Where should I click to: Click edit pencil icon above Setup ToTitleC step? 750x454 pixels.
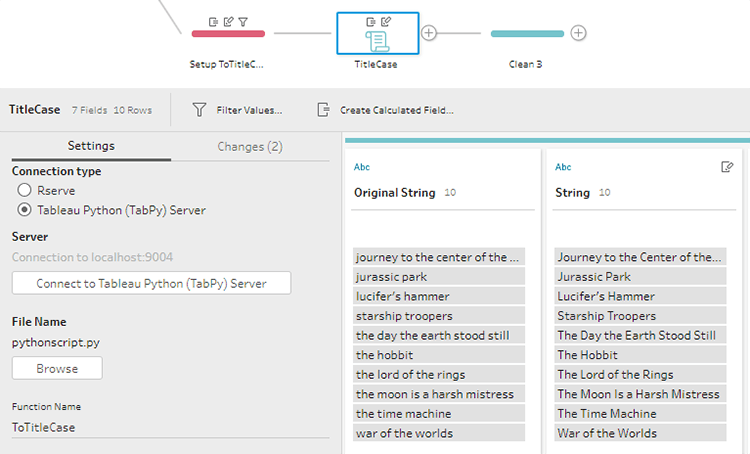pos(229,22)
